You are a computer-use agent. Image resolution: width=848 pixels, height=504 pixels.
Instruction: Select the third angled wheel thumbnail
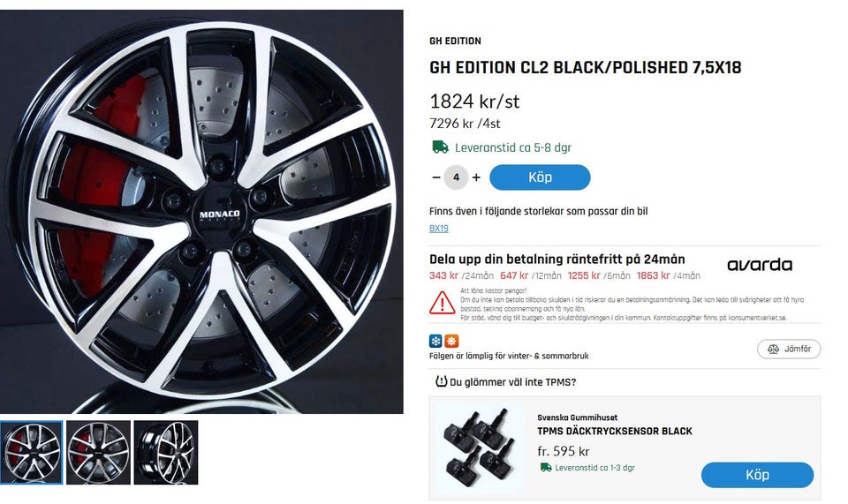pyautogui.click(x=166, y=452)
